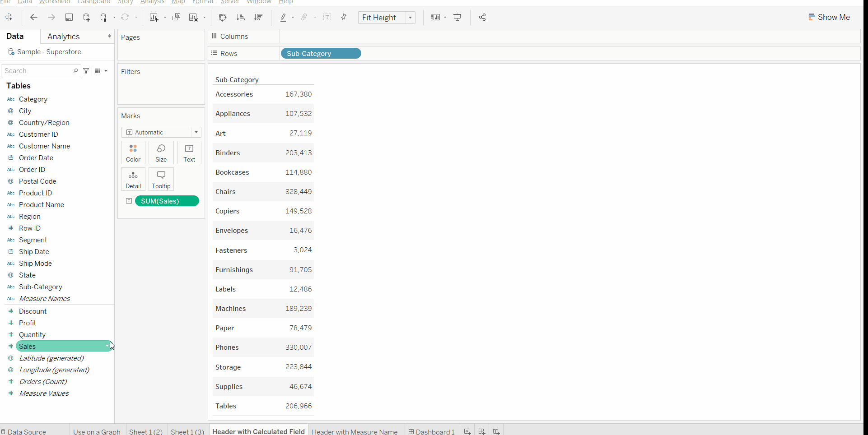868x435 pixels.
Task: Undo the last action with the back arrow
Action: pos(34,17)
